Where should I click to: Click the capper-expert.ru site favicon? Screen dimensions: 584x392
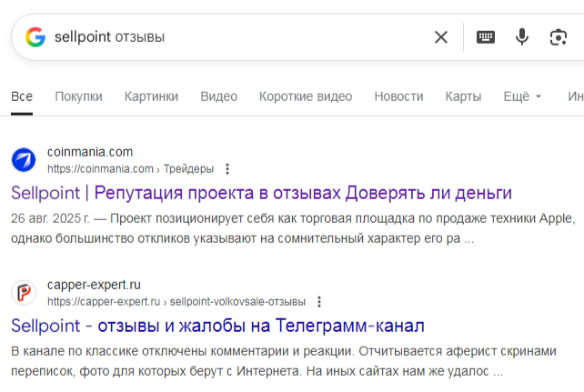24,293
